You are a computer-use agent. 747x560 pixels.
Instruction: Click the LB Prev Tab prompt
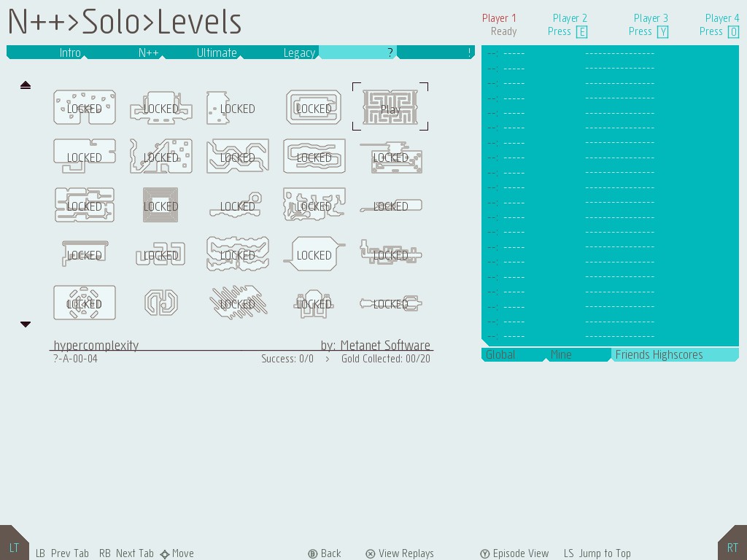(x=63, y=553)
